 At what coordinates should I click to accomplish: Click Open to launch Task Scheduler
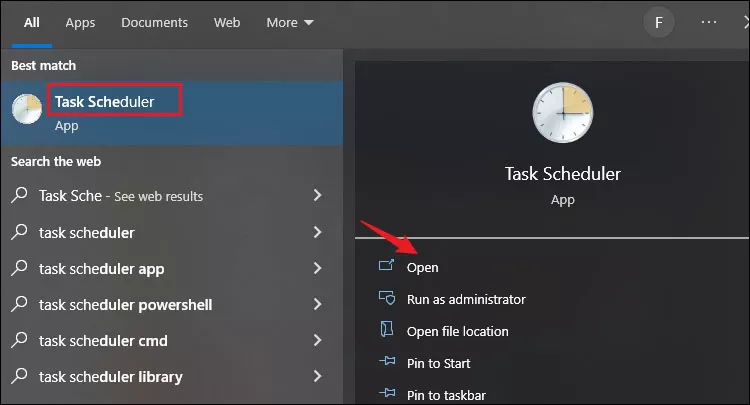point(422,267)
